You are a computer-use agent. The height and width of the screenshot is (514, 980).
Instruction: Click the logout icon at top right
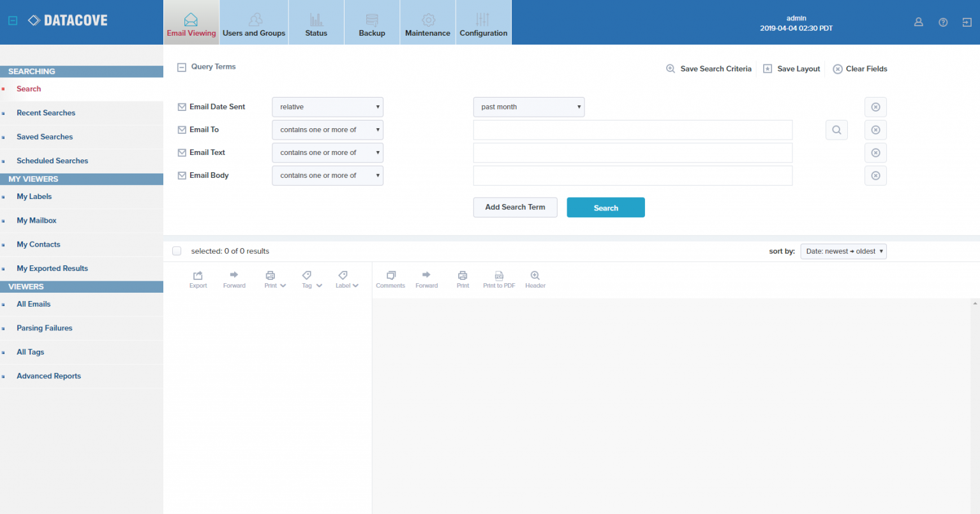[967, 22]
